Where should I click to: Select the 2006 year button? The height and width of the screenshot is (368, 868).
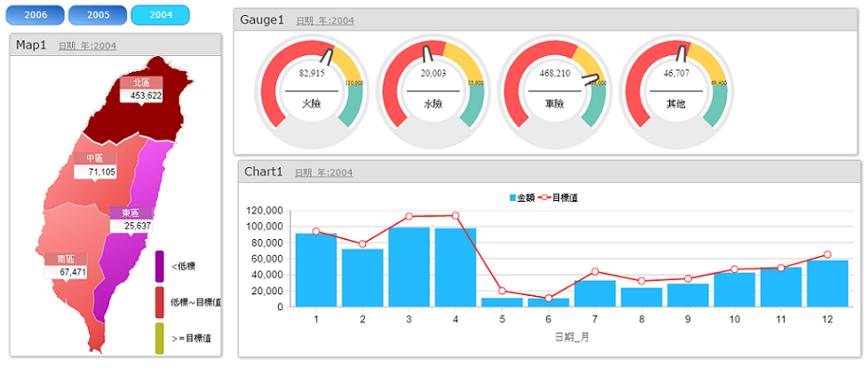tap(35, 15)
